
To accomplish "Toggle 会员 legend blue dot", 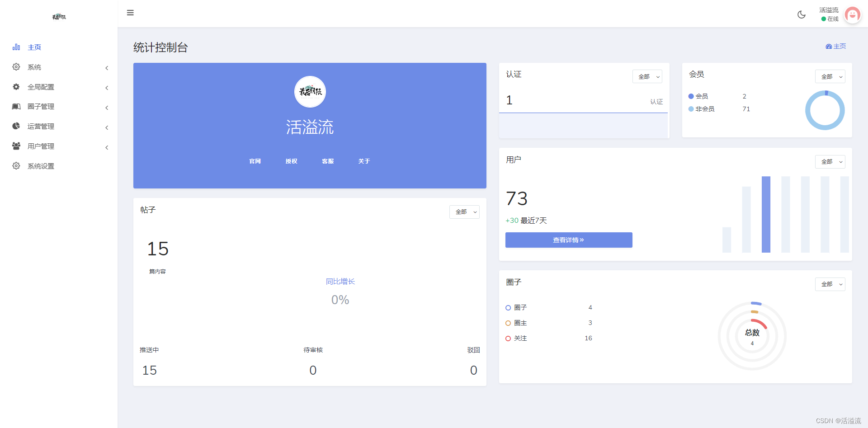I will pyautogui.click(x=691, y=96).
